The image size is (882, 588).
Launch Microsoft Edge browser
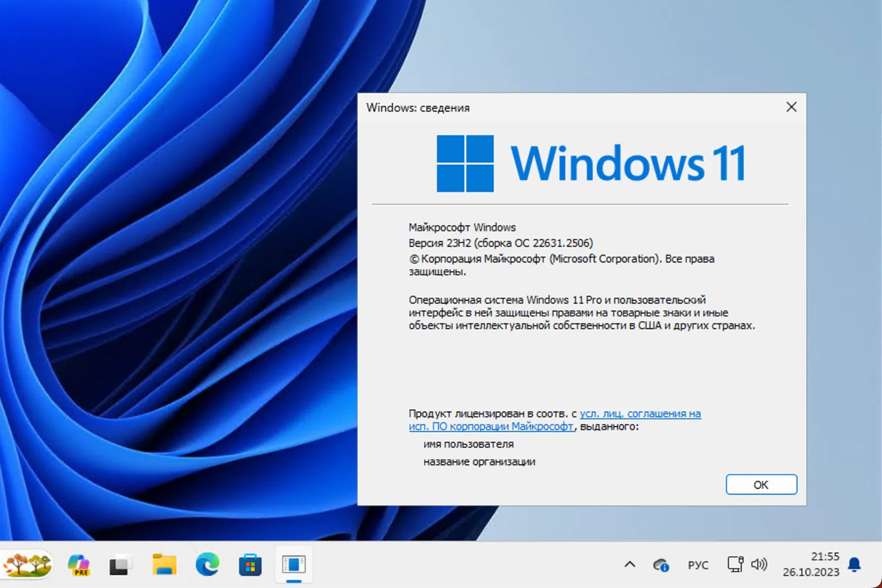point(207,564)
